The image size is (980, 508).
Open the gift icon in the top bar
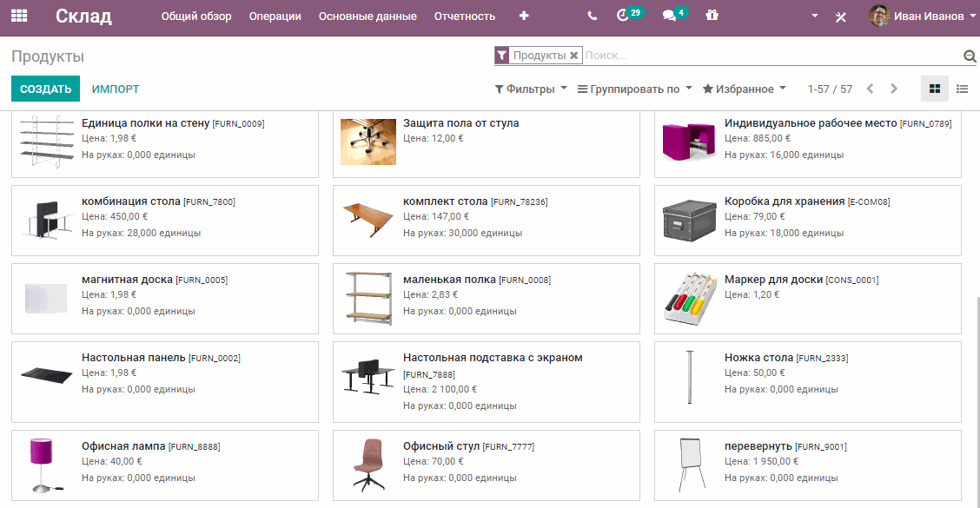[712, 16]
